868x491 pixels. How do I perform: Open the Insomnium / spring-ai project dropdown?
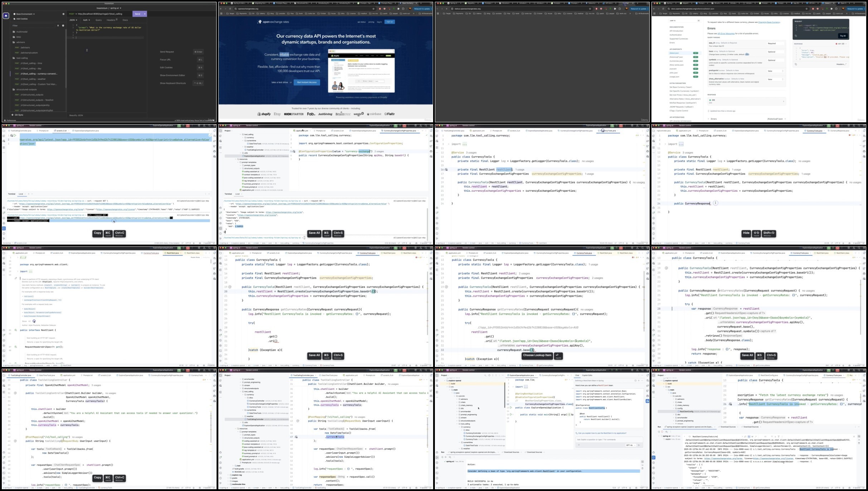(x=109, y=8)
